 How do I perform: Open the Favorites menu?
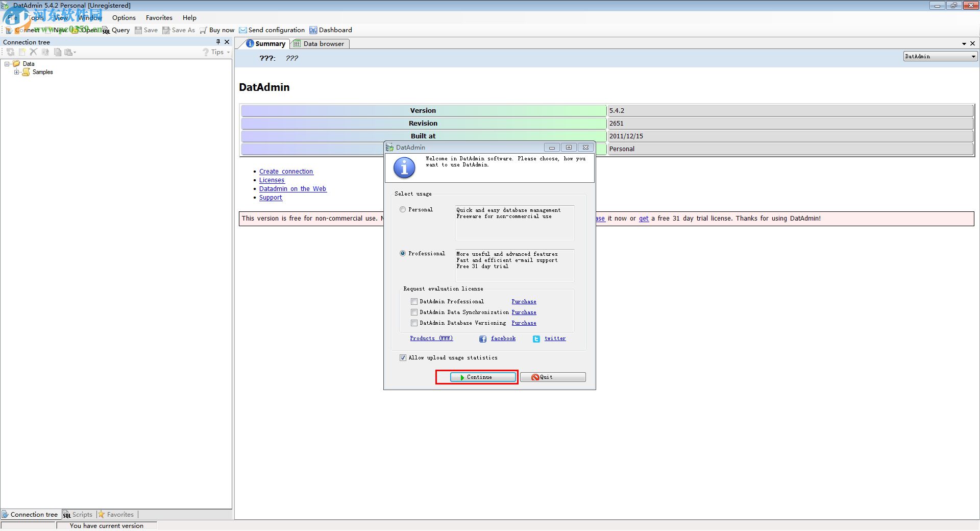tap(159, 18)
